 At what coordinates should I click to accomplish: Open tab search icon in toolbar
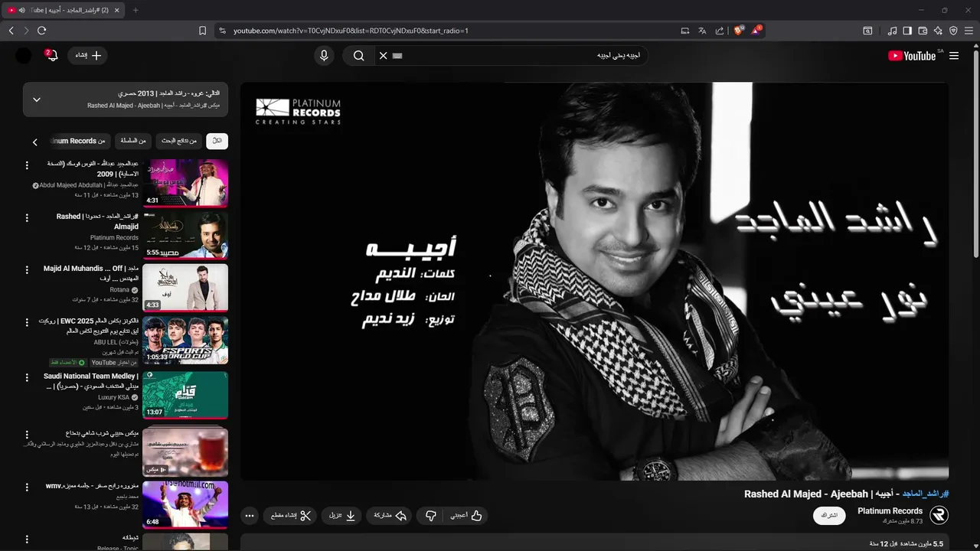pos(867,31)
